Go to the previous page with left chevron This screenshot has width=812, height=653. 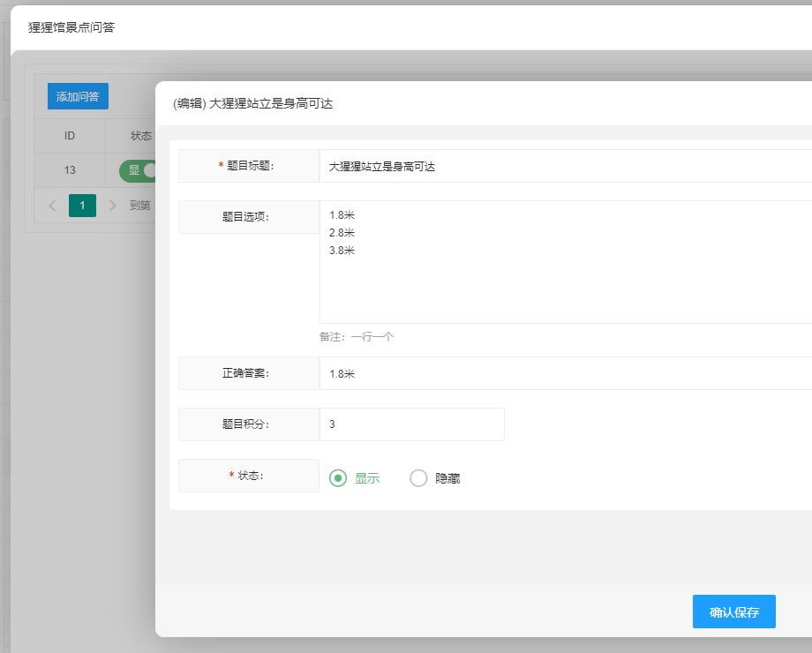tap(52, 206)
